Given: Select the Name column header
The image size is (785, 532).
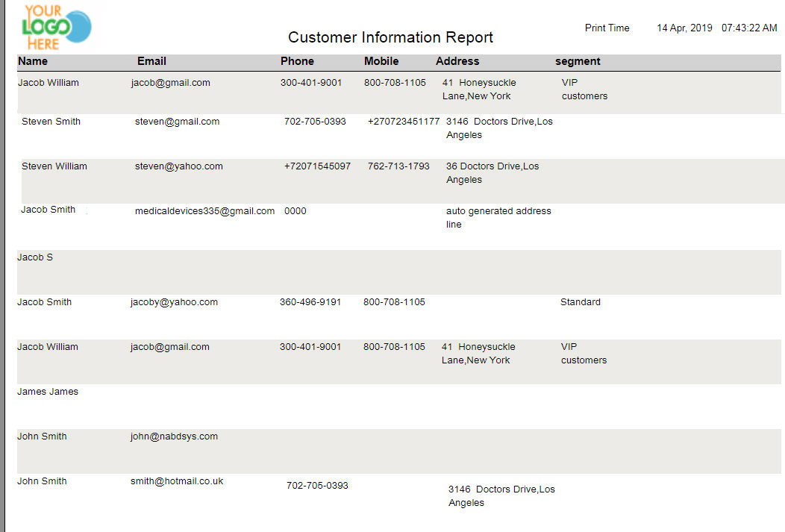Looking at the screenshot, I should (33, 62).
